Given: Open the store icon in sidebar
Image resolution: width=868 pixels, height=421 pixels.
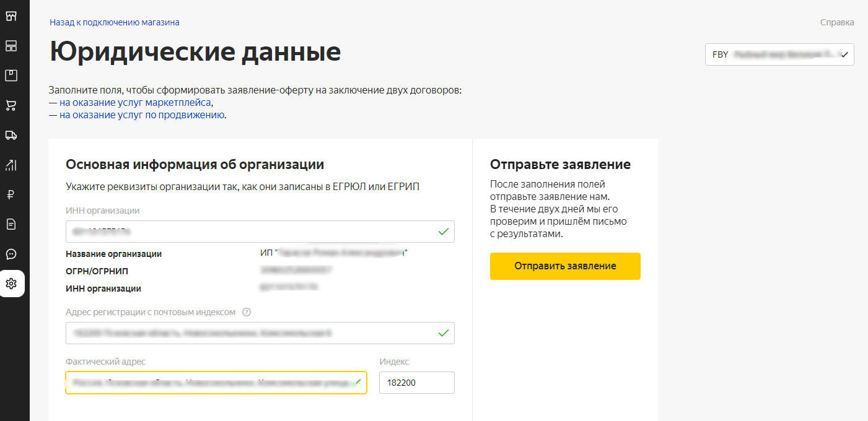Looking at the screenshot, I should pyautogui.click(x=11, y=16).
